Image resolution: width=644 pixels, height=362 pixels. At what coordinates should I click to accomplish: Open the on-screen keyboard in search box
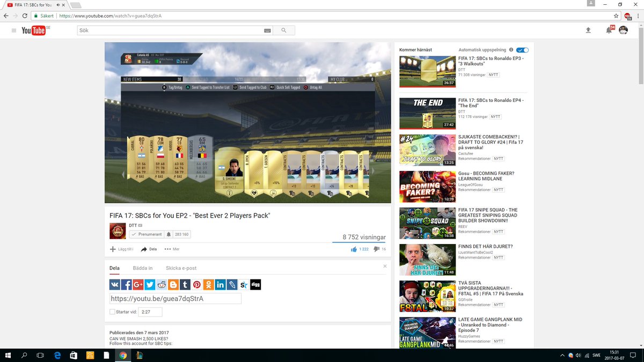(267, 31)
